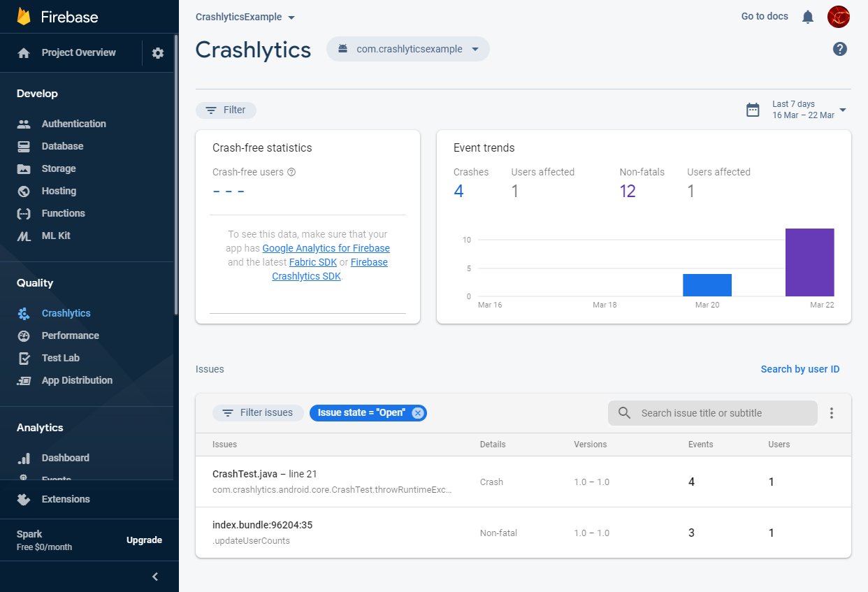This screenshot has height=592, width=868.
Task: Click the Extensions puzzle icon
Action: pos(24,500)
